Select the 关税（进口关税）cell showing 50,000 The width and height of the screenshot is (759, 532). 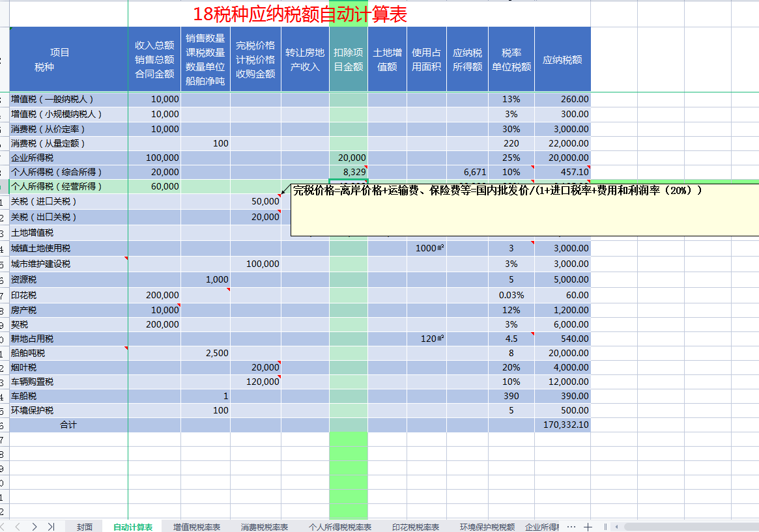click(x=256, y=203)
